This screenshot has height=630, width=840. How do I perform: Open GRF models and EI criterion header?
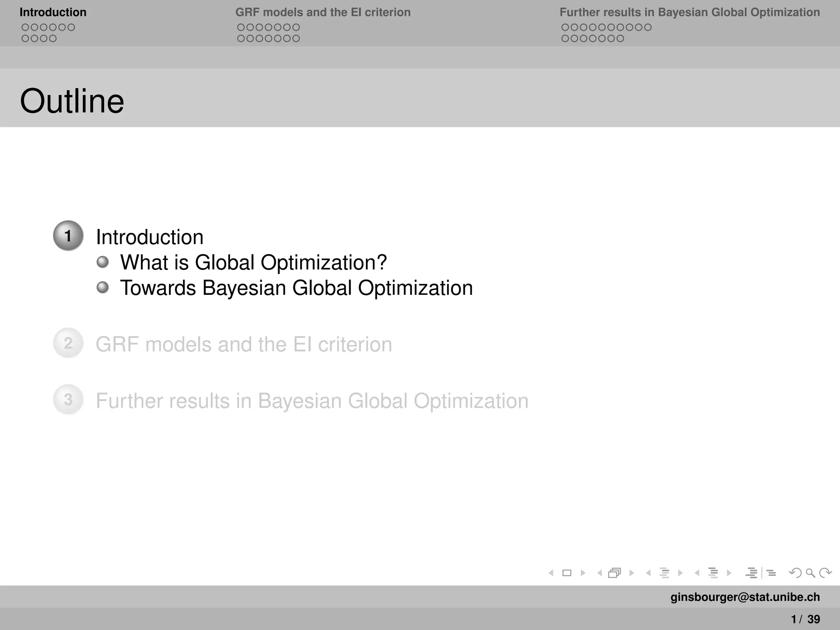click(x=323, y=12)
